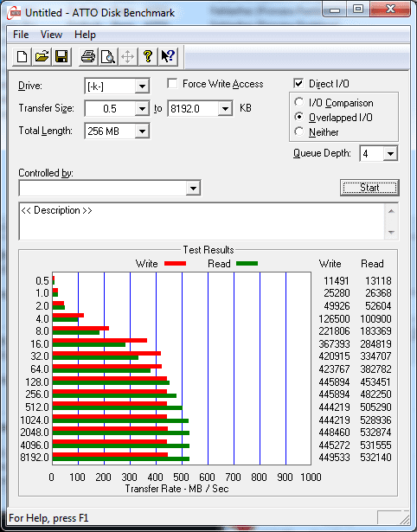This screenshot has width=417, height=532.
Task: Click the write value 449533
Action: point(334,458)
